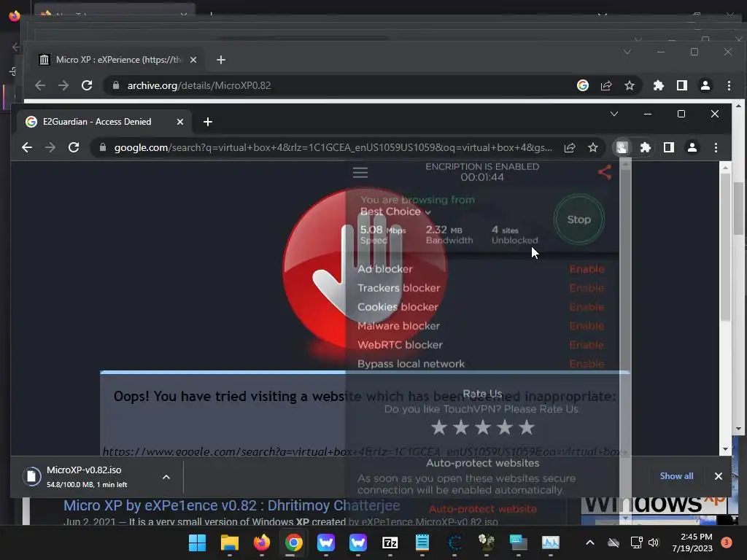Open Extensions puzzle icon in front Chrome window
Viewport: 747px width, 560px height.
pyautogui.click(x=645, y=147)
